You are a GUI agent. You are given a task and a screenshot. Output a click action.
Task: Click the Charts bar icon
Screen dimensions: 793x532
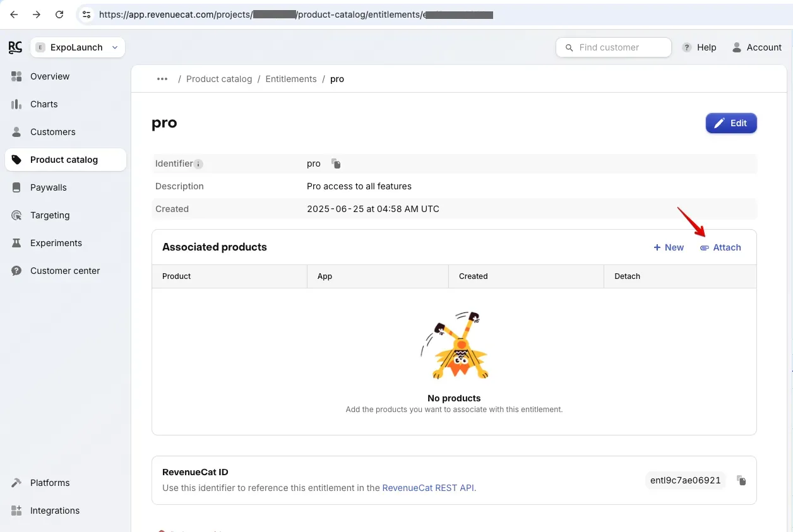[x=17, y=104]
